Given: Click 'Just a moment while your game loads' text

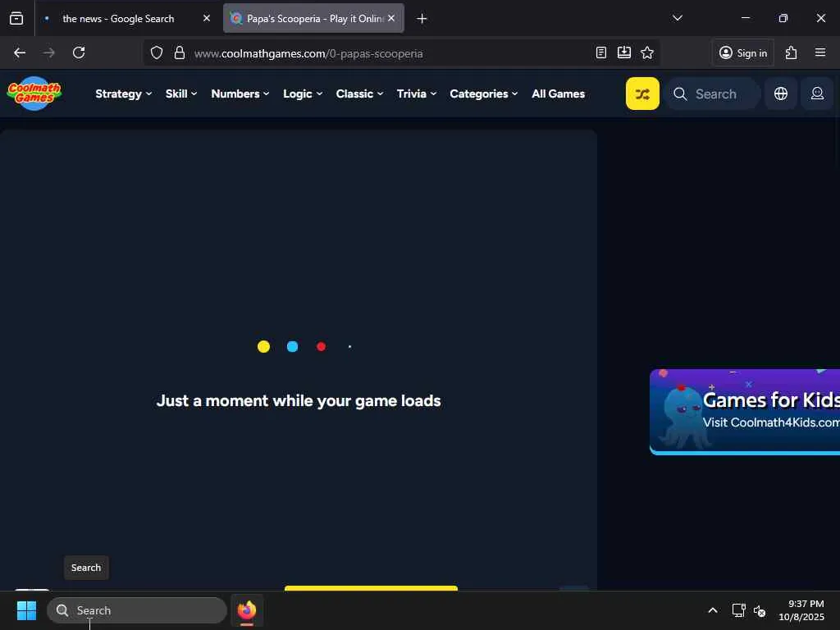Looking at the screenshot, I should pos(299,400).
